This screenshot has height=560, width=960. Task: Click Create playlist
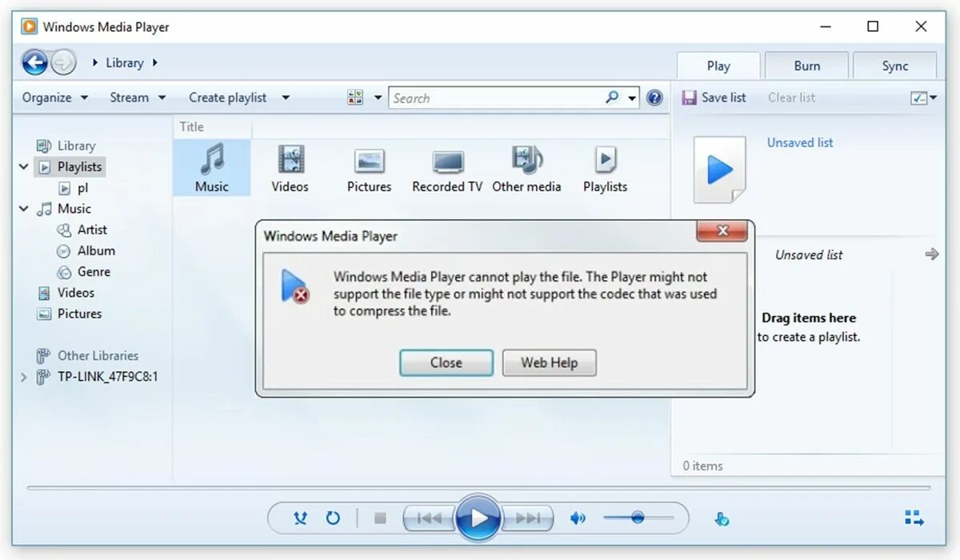(x=228, y=98)
